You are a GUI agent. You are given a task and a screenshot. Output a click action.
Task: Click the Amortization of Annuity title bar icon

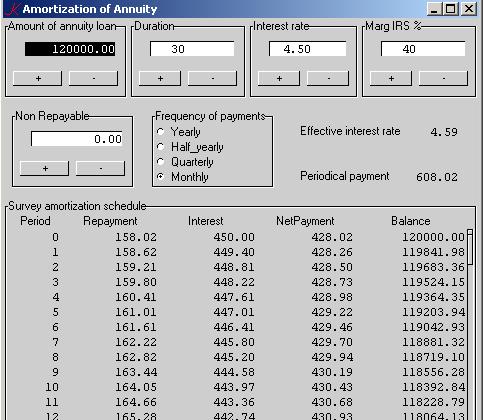click(12, 9)
